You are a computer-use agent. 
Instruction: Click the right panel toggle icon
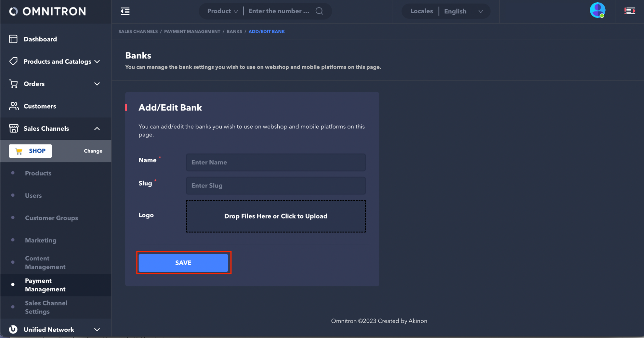[630, 11]
